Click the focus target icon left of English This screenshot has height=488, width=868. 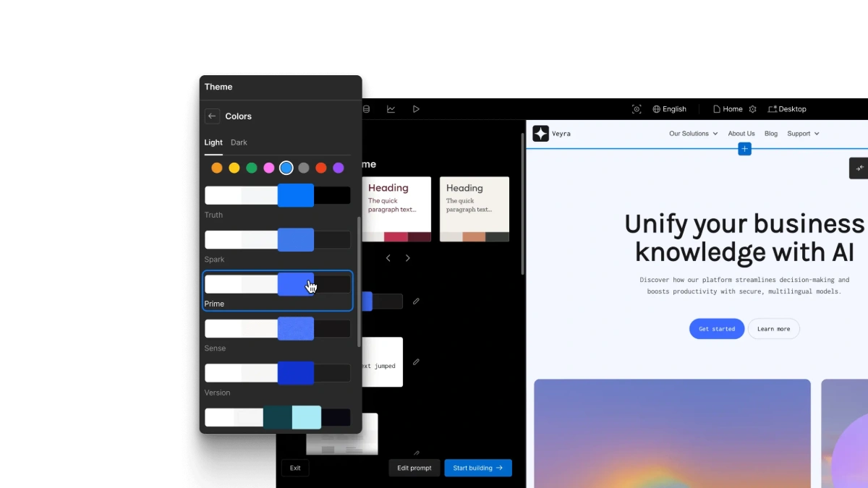637,109
